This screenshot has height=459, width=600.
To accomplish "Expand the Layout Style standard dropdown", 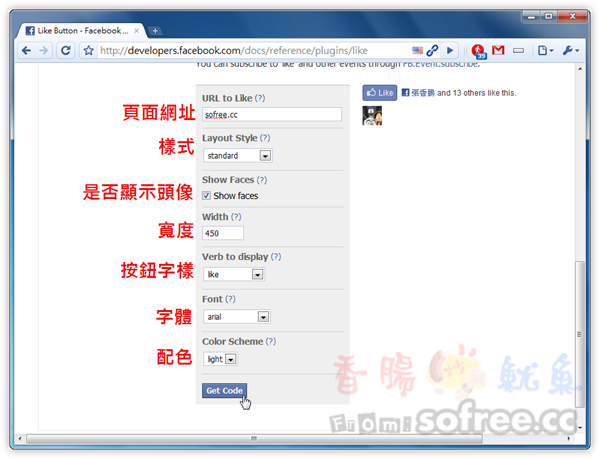I will (x=238, y=156).
